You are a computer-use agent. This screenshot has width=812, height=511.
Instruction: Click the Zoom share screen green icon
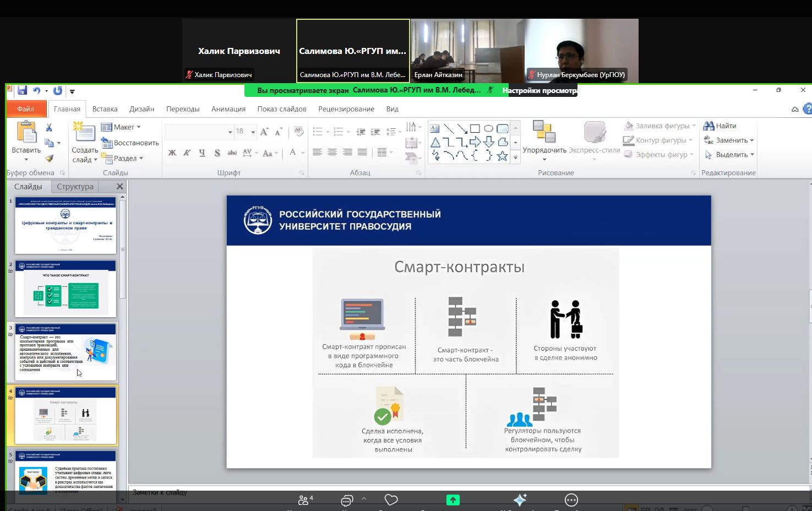(x=453, y=500)
